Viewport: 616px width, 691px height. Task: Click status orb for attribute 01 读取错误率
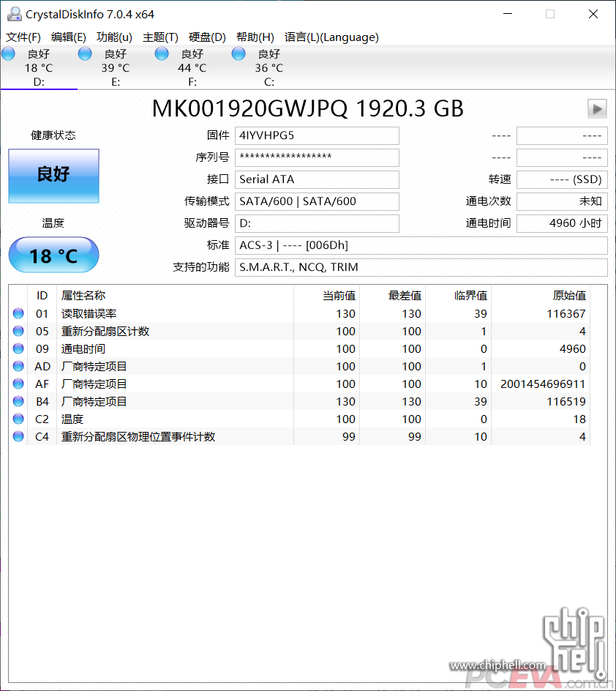tap(18, 313)
